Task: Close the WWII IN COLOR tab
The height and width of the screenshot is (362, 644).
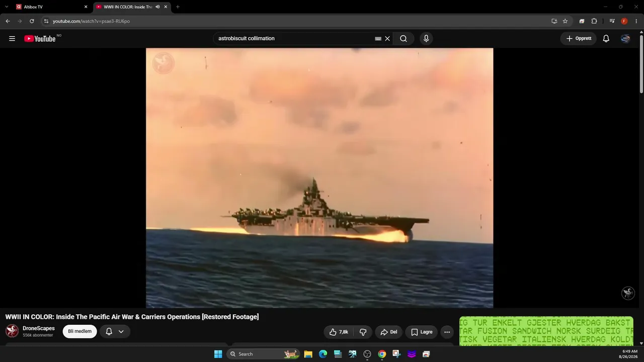Action: 166,7
